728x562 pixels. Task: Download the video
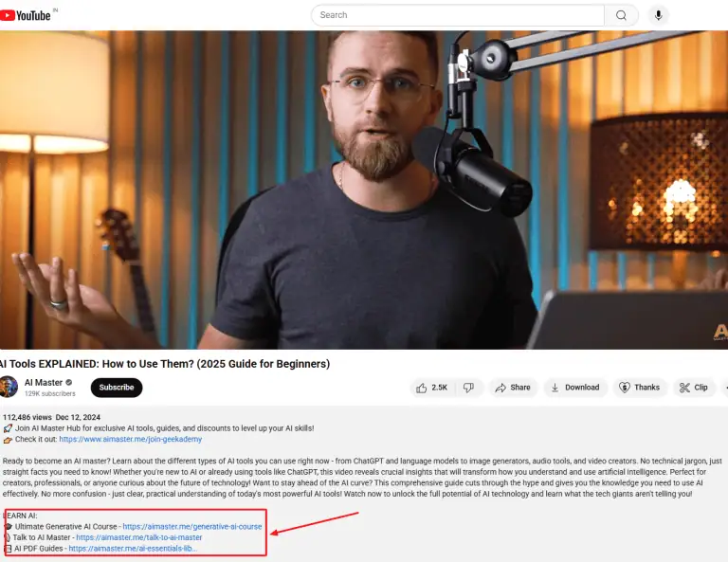tap(574, 388)
